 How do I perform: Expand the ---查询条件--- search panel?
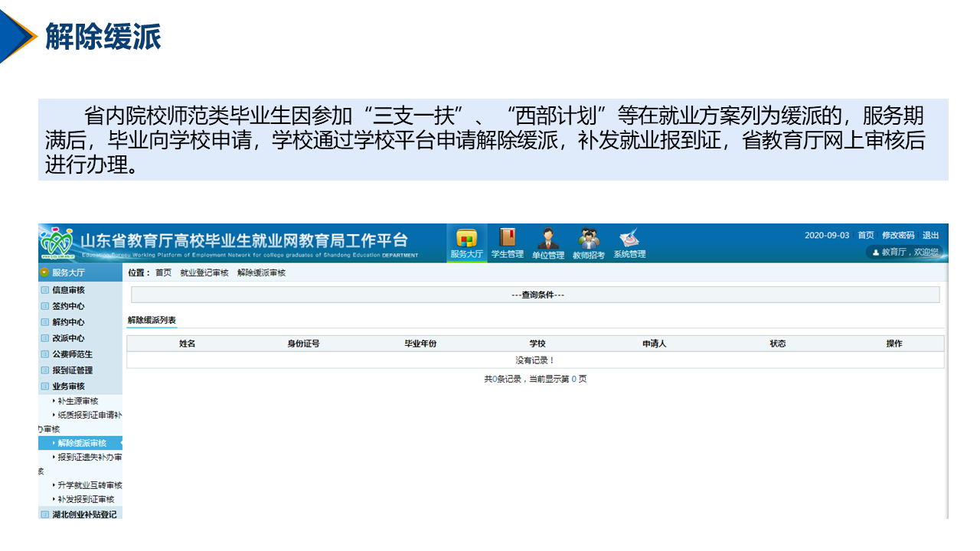pyautogui.click(x=537, y=295)
